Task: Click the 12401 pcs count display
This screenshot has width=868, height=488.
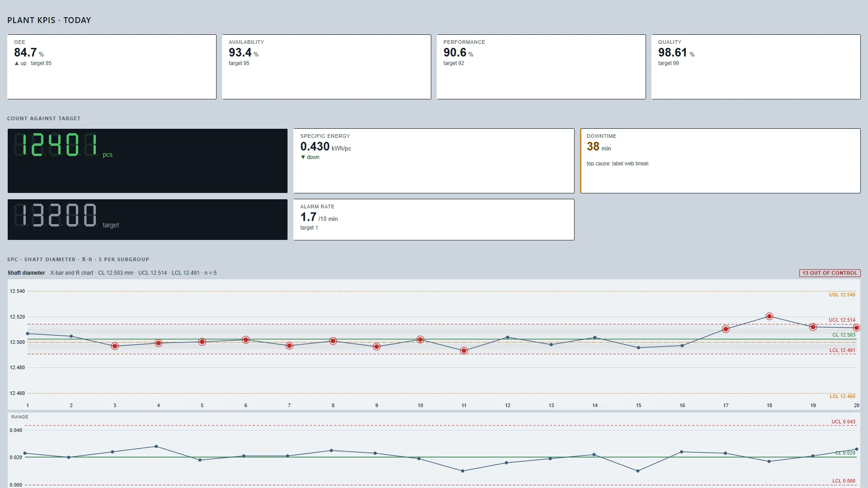Action: pos(147,161)
